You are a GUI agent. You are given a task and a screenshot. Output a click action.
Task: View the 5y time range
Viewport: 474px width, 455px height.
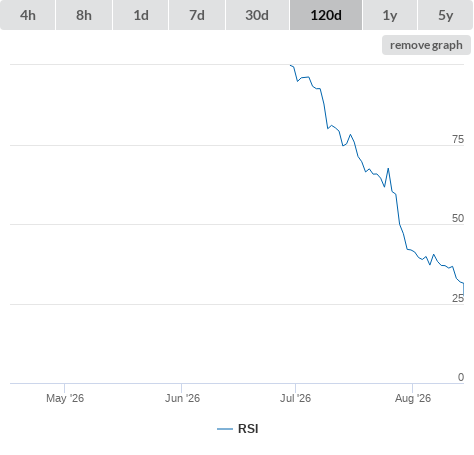pyautogui.click(x=446, y=15)
